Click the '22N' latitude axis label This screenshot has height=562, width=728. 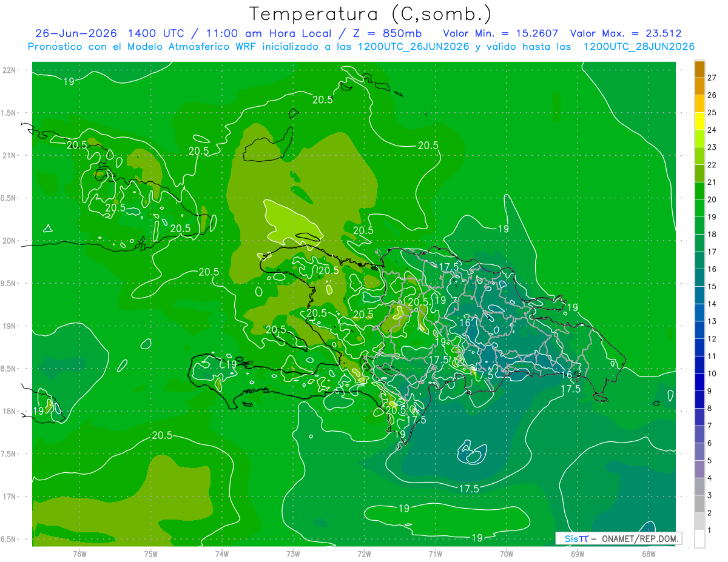10,70
